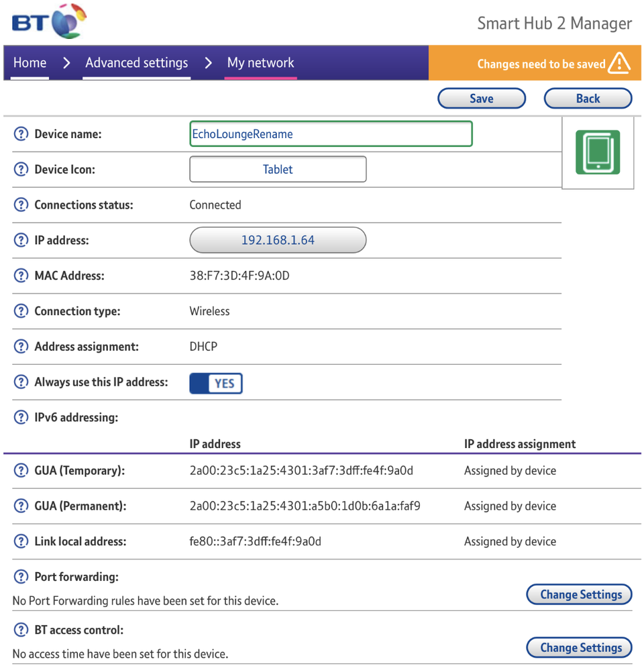
Task: Click the help icon beside BT access control
Action: [x=21, y=630]
